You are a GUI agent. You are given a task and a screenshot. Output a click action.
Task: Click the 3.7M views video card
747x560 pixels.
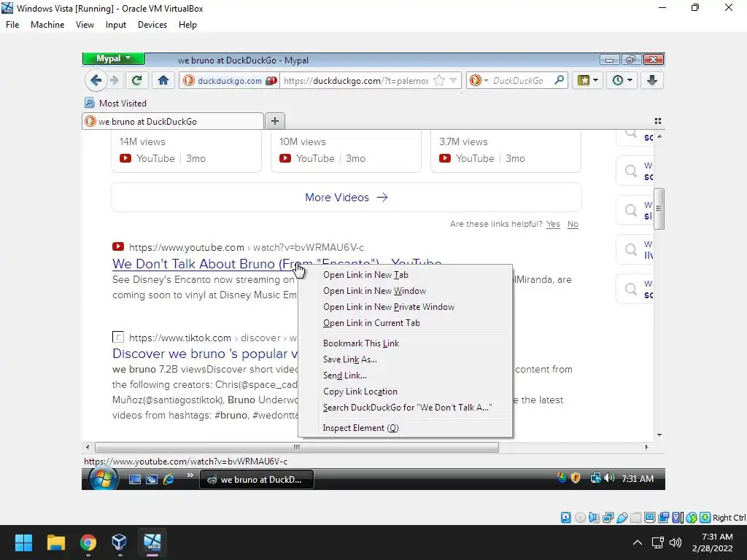coord(506,152)
